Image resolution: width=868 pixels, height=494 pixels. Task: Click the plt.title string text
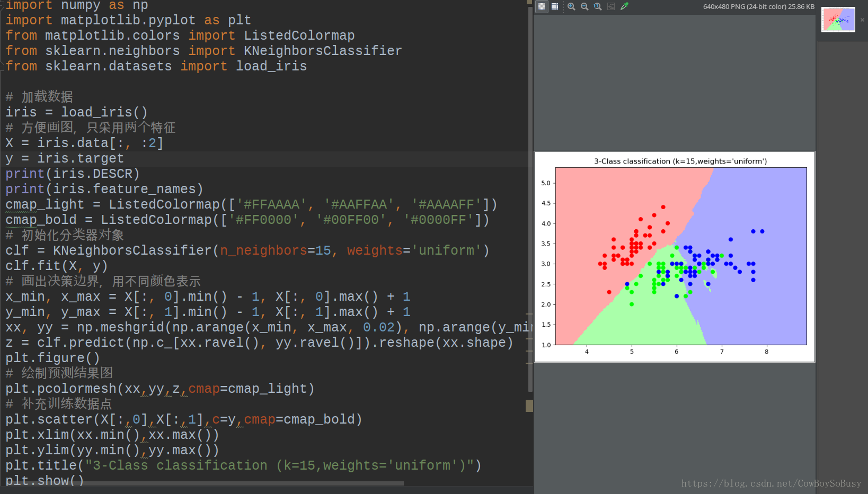click(279, 465)
